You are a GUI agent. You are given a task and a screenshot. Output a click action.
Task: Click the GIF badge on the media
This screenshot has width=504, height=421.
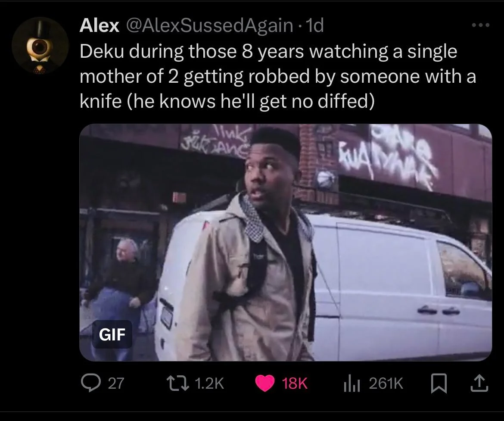coord(112,334)
